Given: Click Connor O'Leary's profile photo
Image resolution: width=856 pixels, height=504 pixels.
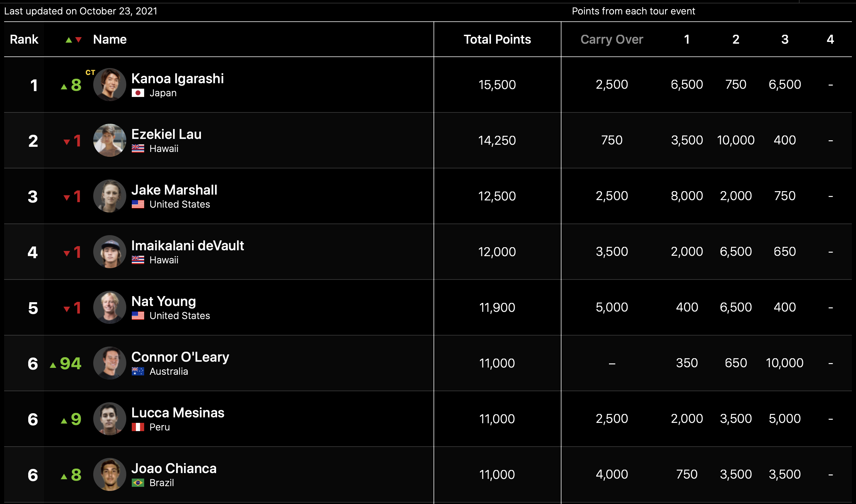Looking at the screenshot, I should point(109,363).
